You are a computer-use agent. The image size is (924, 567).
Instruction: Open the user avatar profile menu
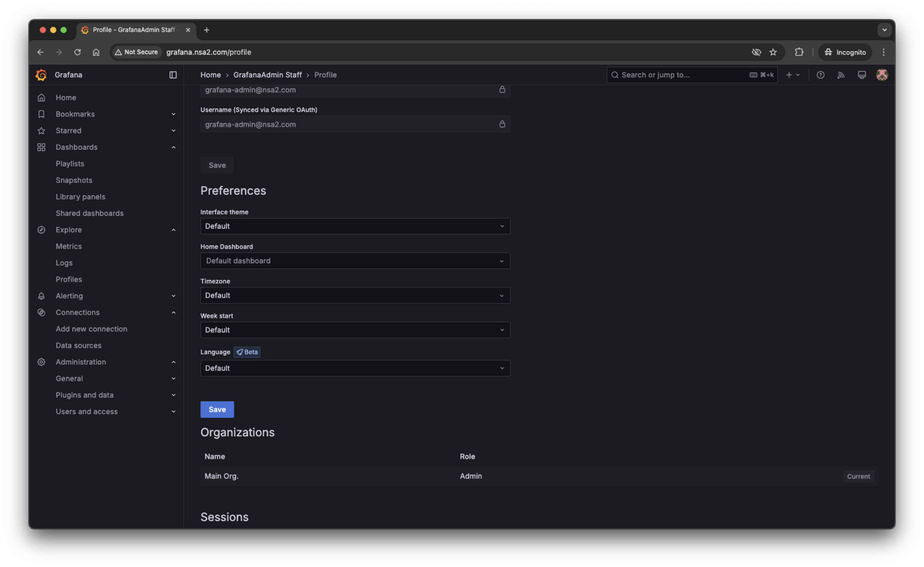tap(882, 75)
